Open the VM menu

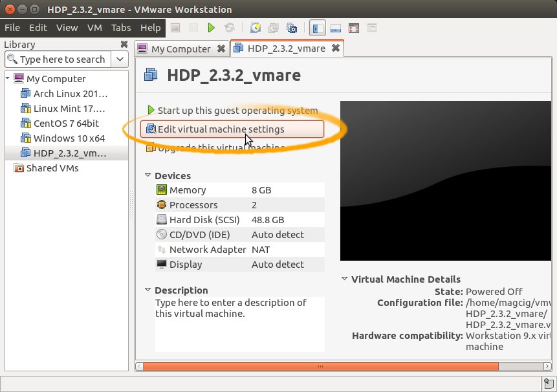pos(94,28)
